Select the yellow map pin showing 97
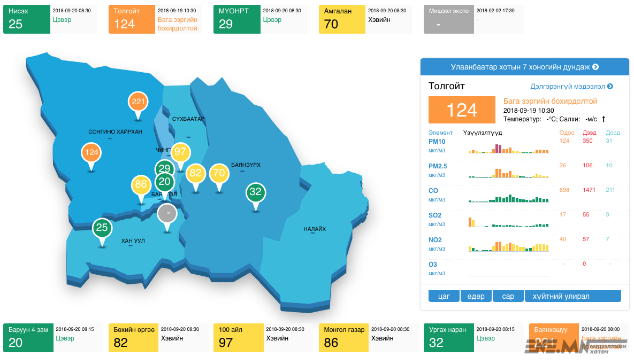 (x=180, y=152)
